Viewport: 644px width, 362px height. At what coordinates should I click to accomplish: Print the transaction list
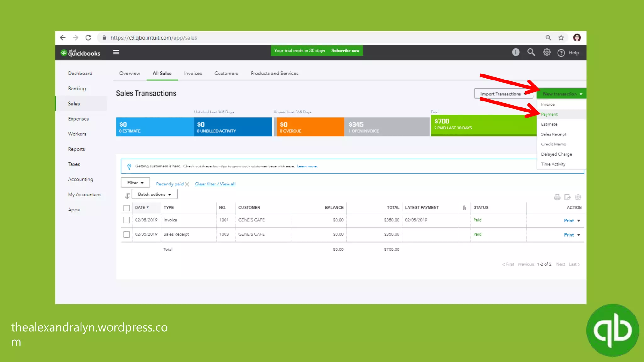pyautogui.click(x=557, y=197)
